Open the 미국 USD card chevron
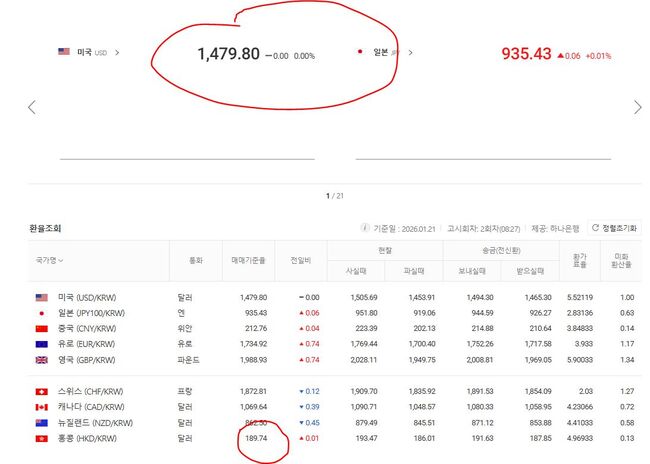Image resolution: width=650 pixels, height=464 pixels. tap(118, 52)
